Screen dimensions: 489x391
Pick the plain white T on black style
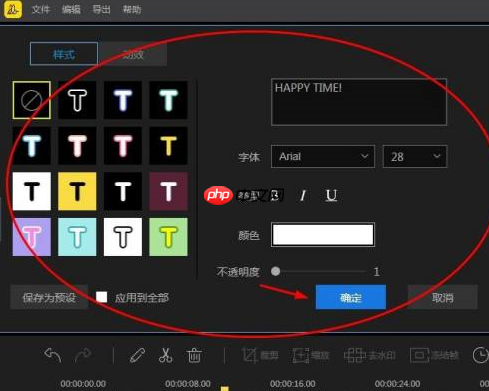click(123, 191)
